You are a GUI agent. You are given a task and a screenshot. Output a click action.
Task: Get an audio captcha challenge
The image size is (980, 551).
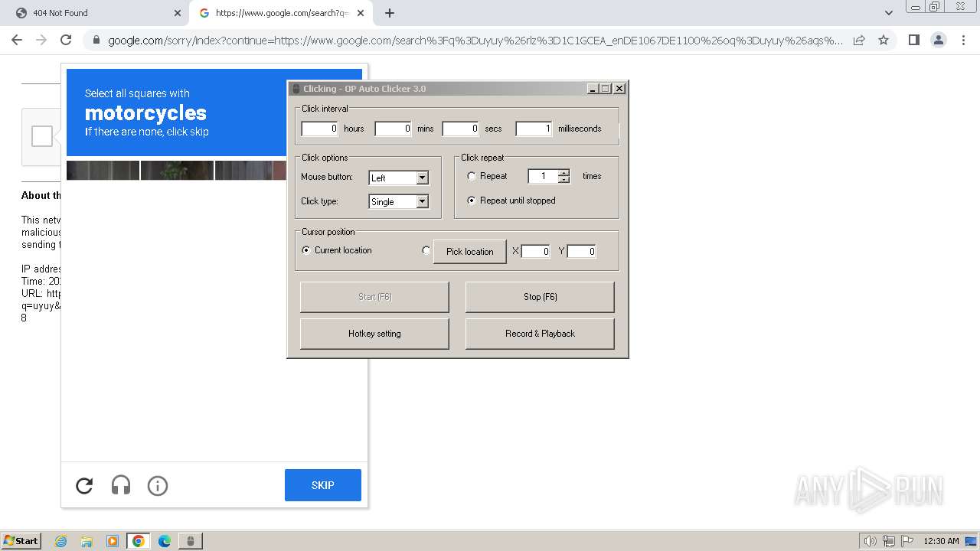(x=121, y=485)
